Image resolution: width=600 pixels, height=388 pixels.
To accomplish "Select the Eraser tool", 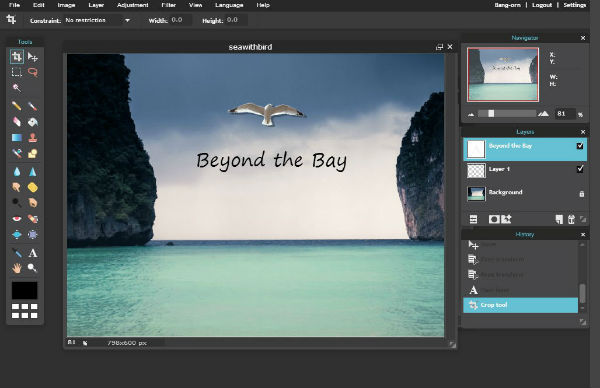I will point(16,122).
